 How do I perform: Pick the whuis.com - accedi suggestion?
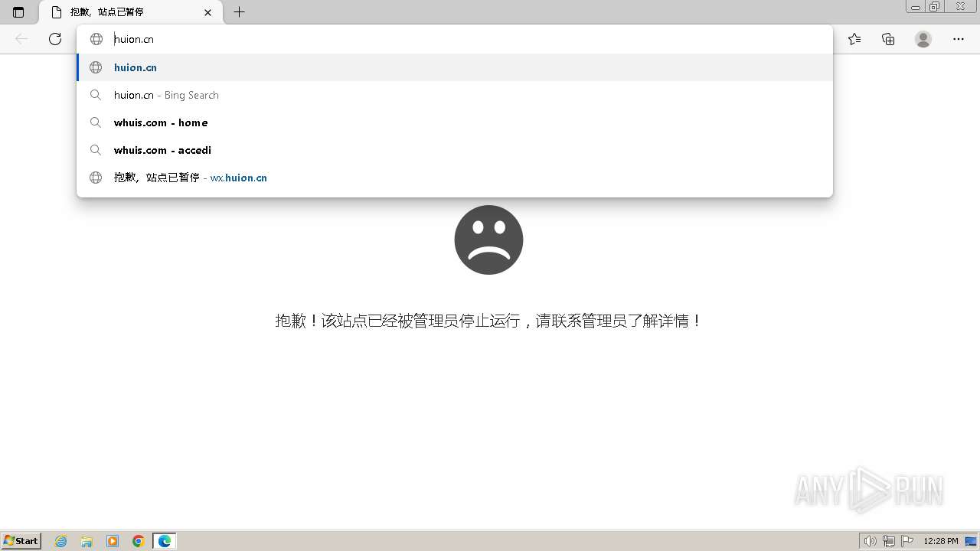click(455, 150)
